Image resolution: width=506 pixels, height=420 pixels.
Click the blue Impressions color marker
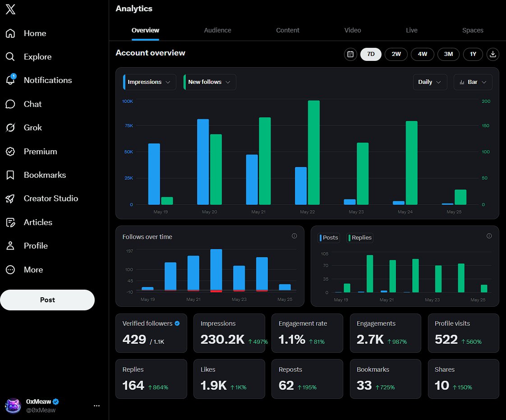tap(124, 82)
